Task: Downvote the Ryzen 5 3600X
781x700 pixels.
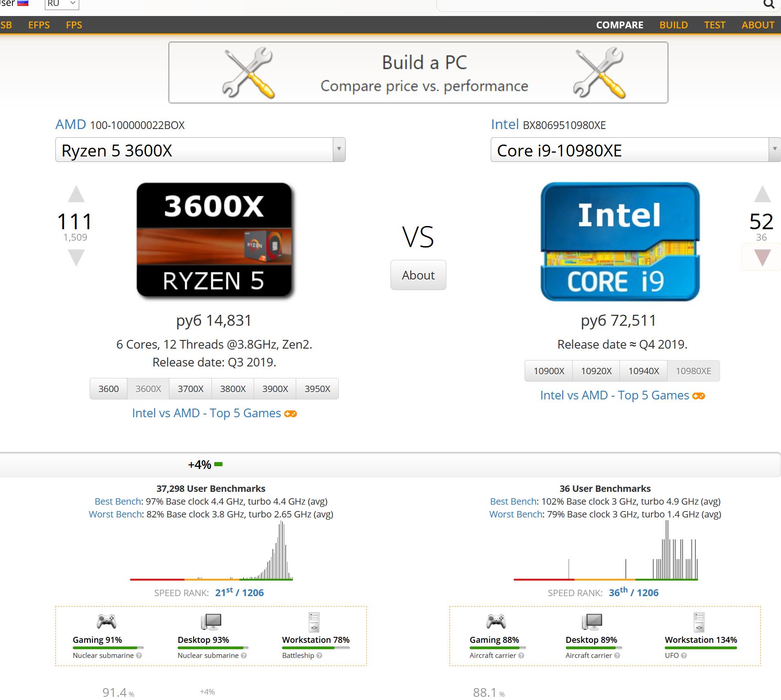Action: click(x=76, y=257)
